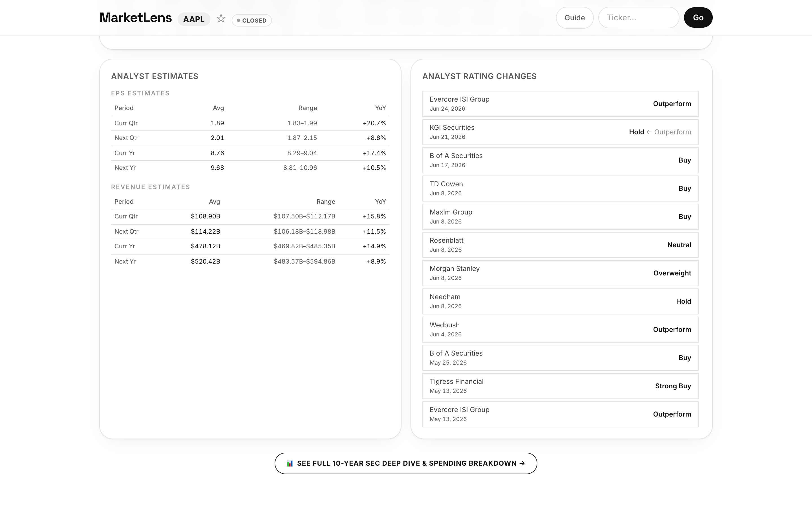Click the Tigress Financial Strong Buy row
This screenshot has width=812, height=508.
[560, 386]
